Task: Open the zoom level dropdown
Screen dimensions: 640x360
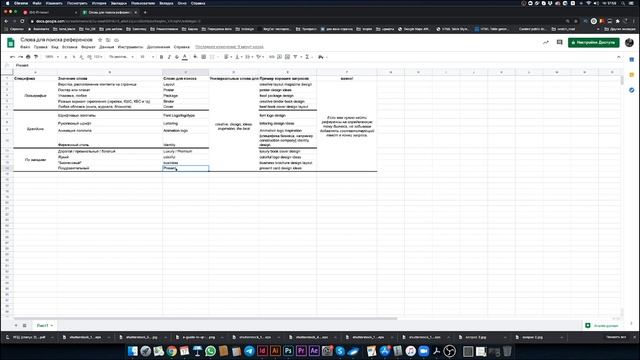Action: coord(52,57)
